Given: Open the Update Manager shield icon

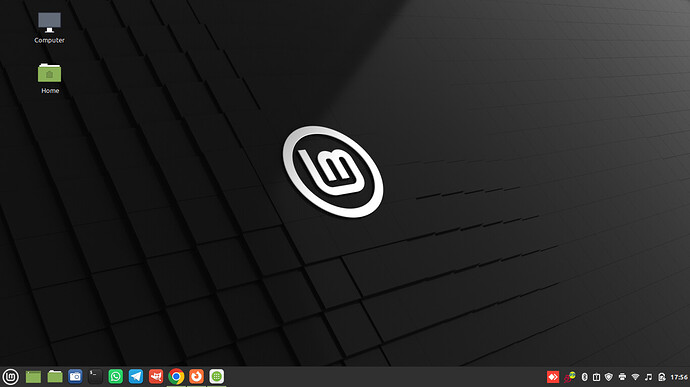Looking at the screenshot, I should (x=609, y=377).
